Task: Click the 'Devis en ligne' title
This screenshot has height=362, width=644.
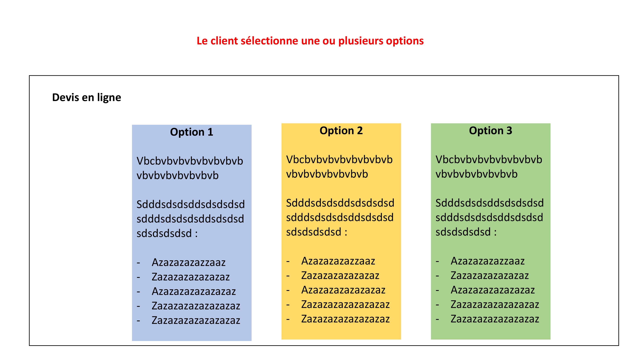Action: [x=86, y=97]
